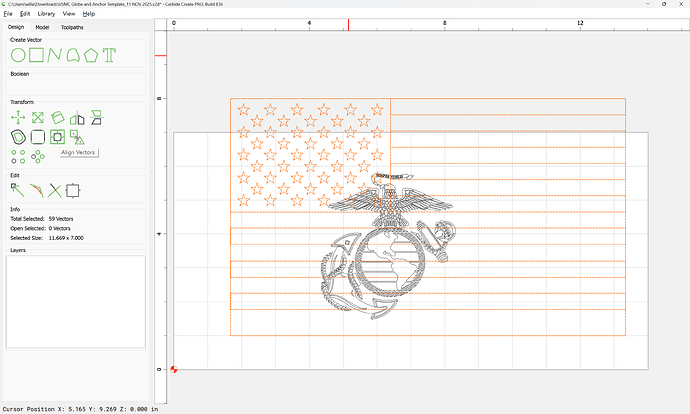Select the Polygon shape tool
Viewport: 690px width, 414px height.
click(x=90, y=53)
